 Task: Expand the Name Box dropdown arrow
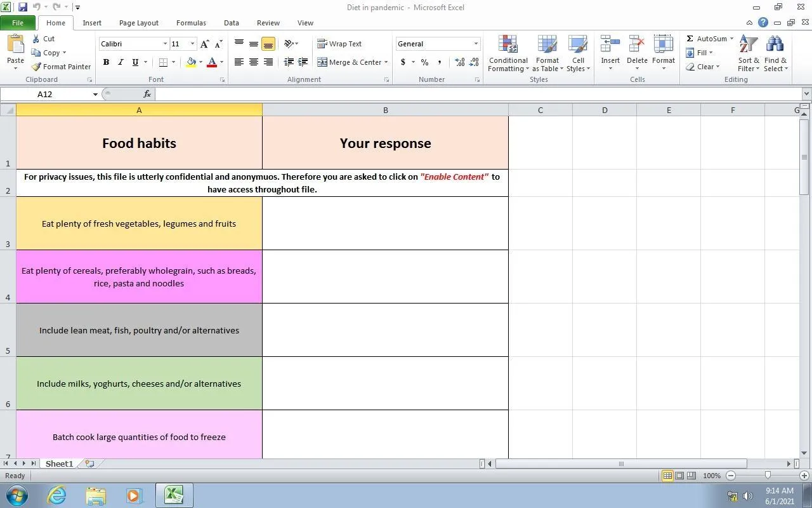point(95,94)
